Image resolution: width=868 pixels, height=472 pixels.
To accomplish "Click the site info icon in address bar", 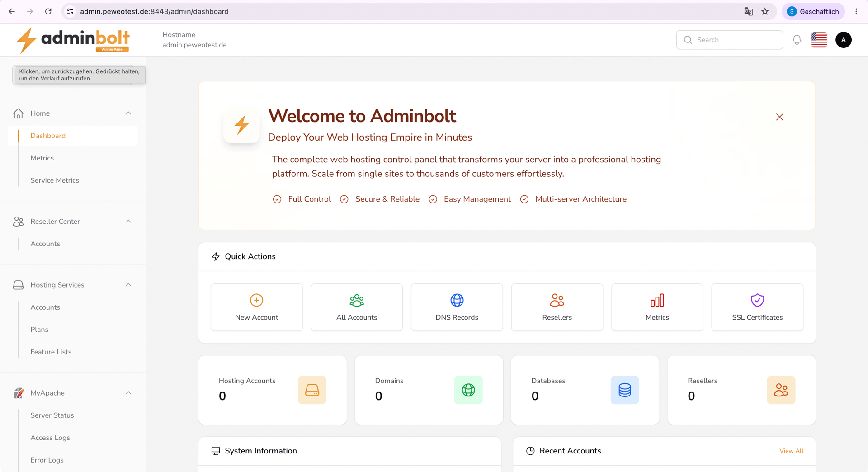I will pyautogui.click(x=70, y=11).
